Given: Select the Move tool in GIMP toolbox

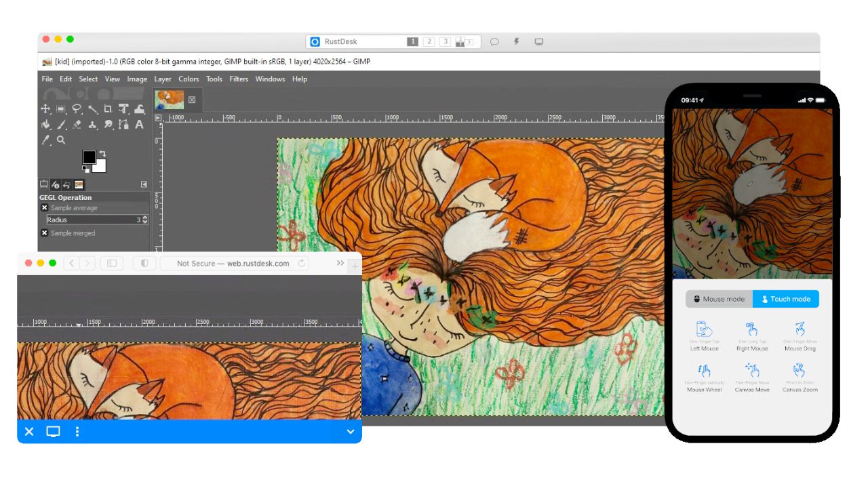Looking at the screenshot, I should coord(45,109).
